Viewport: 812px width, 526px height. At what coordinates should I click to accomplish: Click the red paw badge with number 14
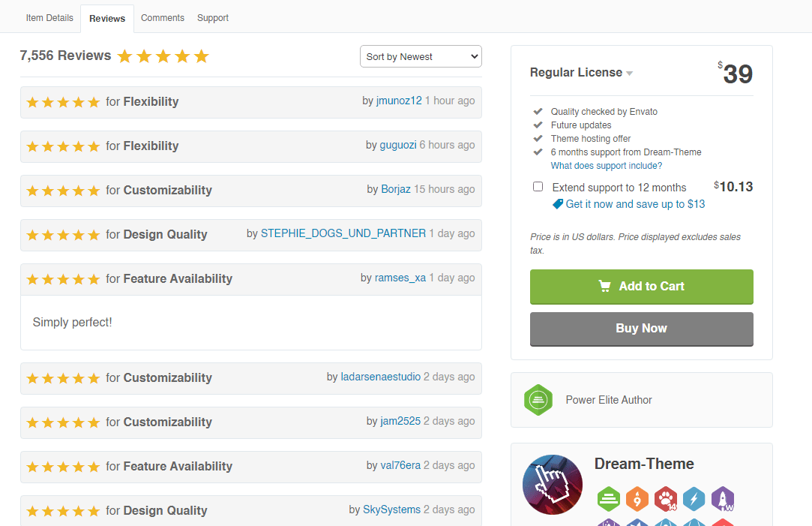[666, 498]
